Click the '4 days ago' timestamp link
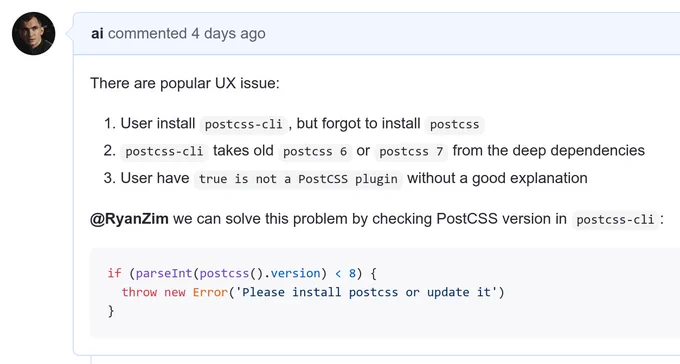The width and height of the screenshot is (680, 364). [x=229, y=33]
